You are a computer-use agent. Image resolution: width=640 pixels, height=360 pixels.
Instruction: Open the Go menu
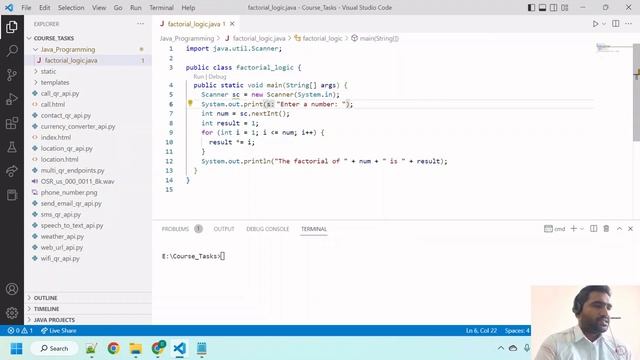point(118,8)
